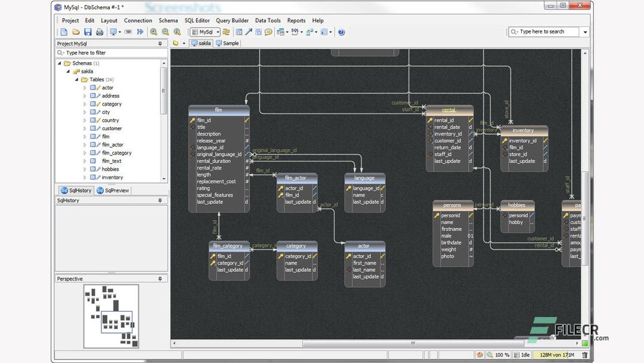Expand the actor table in the tree
This screenshot has height=363, width=644.
click(85, 87)
